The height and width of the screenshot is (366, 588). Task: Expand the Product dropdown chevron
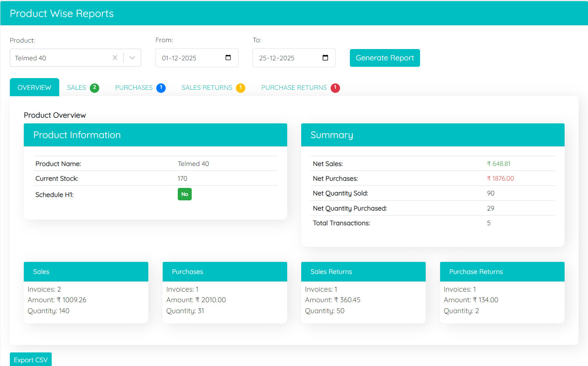click(132, 58)
